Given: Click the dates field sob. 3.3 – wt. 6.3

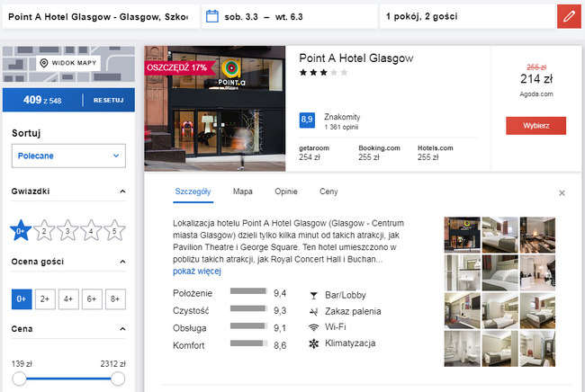Looking at the screenshot, I should tap(290, 17).
